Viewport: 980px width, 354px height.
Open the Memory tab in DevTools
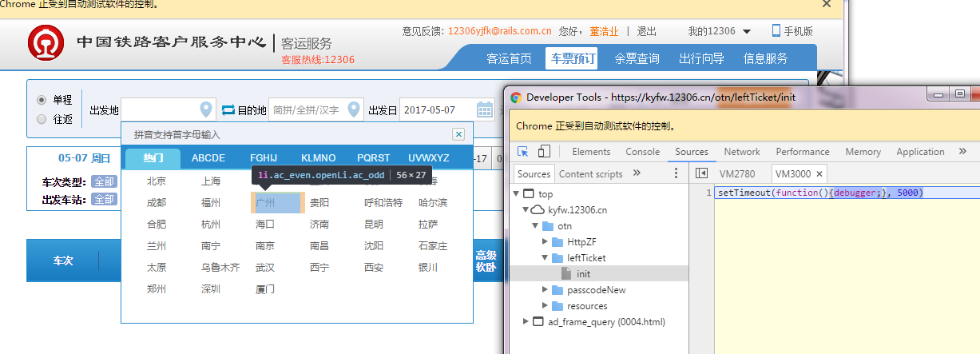[x=863, y=152]
